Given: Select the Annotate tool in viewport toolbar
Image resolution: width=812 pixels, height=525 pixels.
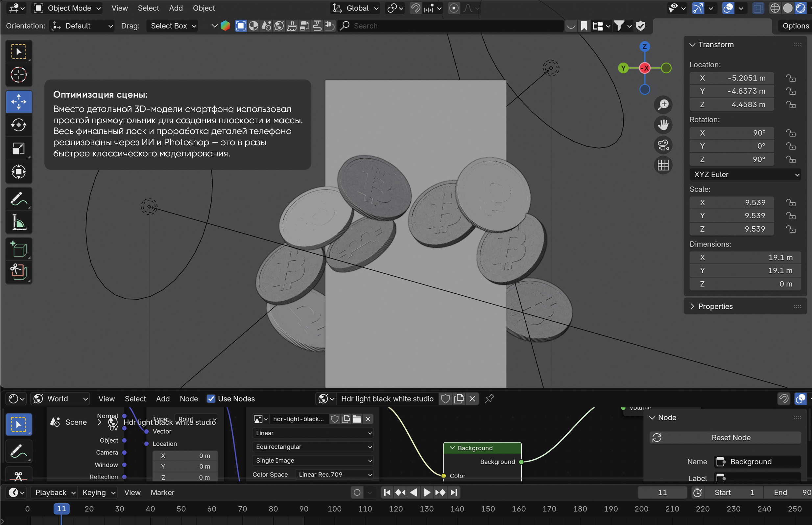Looking at the screenshot, I should click(x=19, y=199).
